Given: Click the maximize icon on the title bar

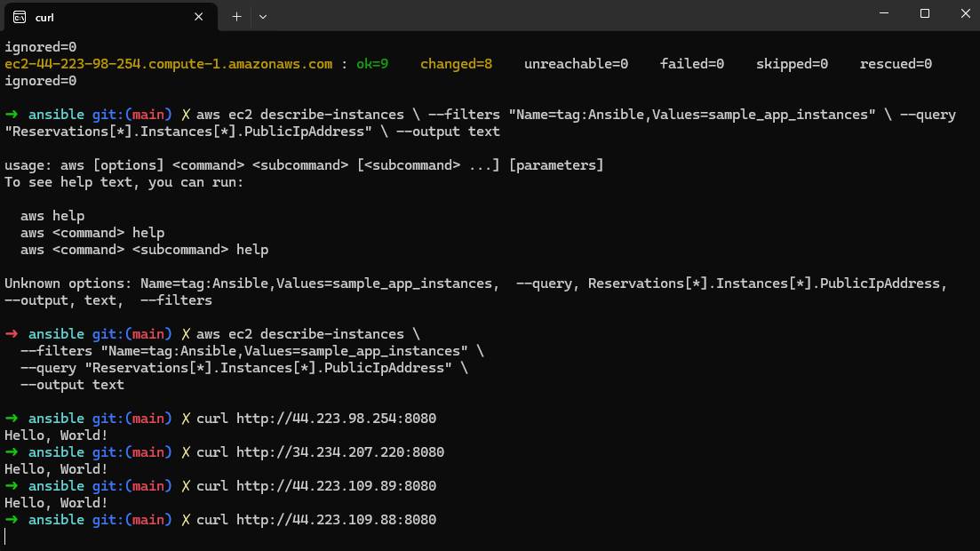Looking at the screenshot, I should [x=922, y=13].
